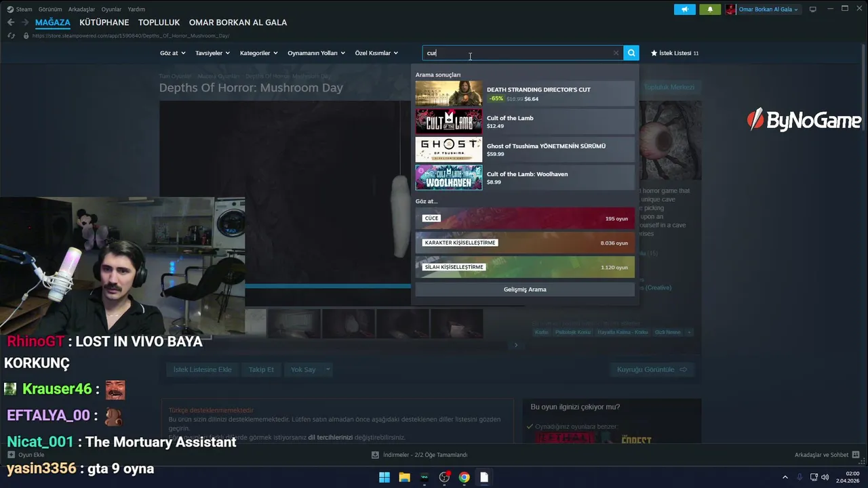The height and width of the screenshot is (488, 868).
Task: Open the blue megaphone announcements button
Action: pos(685,9)
